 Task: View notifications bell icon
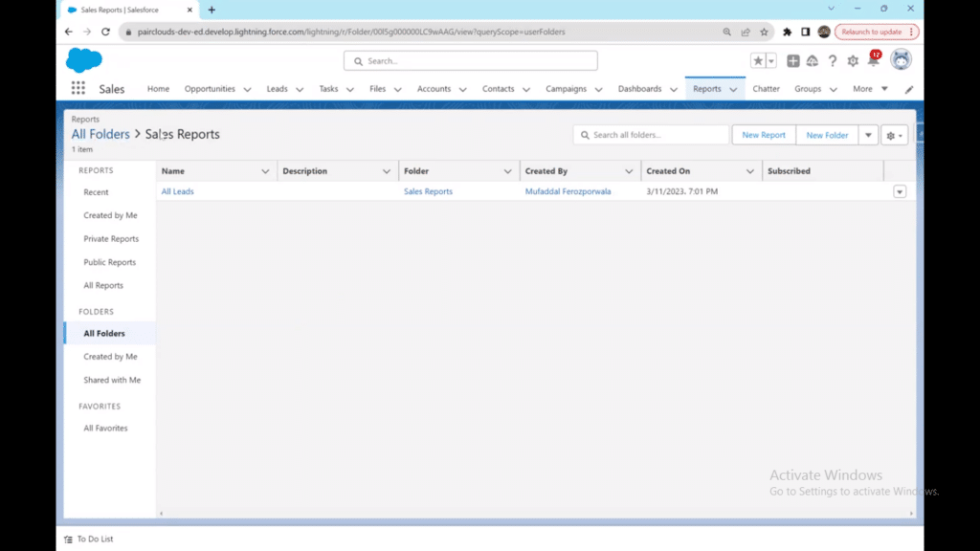[873, 60]
